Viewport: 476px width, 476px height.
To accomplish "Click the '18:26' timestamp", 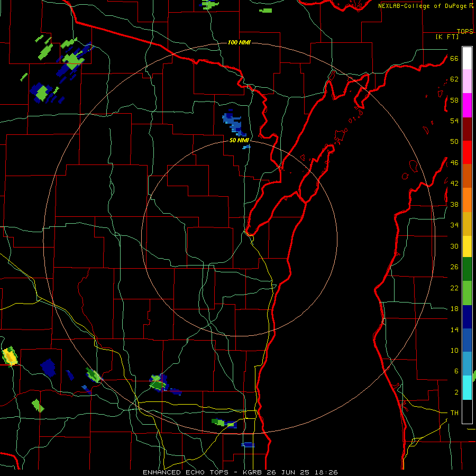I will [325, 472].
